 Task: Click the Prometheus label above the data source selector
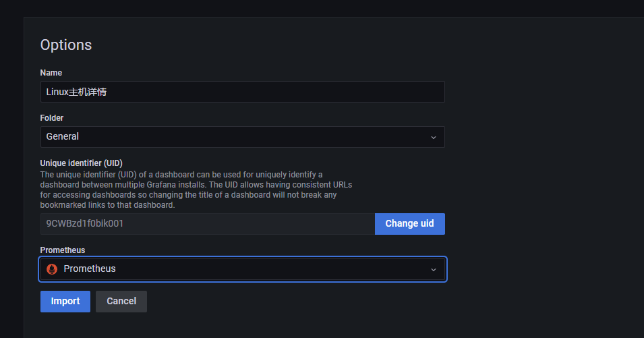click(63, 250)
